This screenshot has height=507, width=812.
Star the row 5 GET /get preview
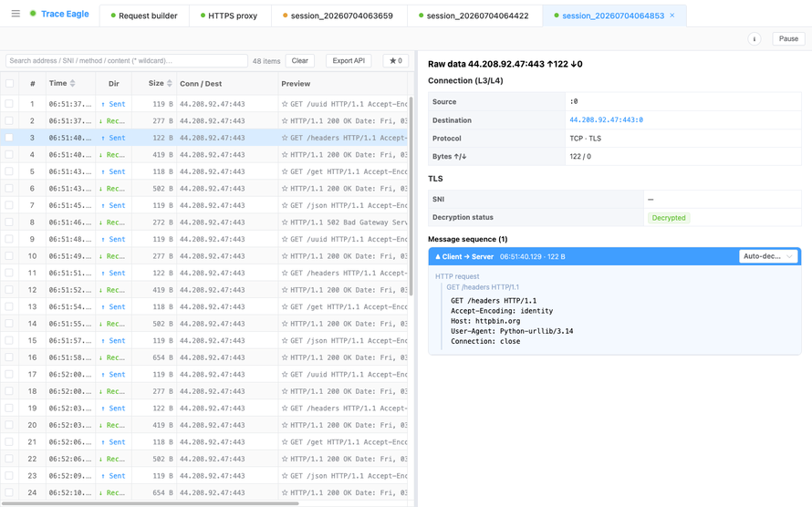click(x=285, y=171)
